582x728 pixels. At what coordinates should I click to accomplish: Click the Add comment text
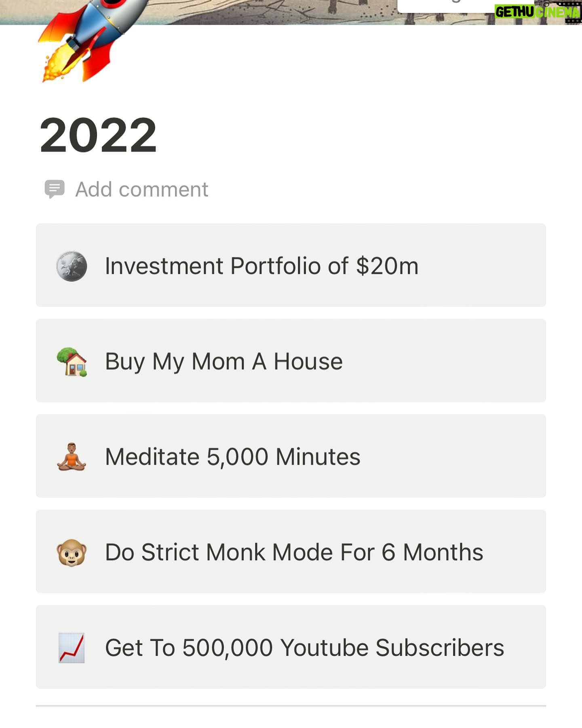tap(141, 189)
